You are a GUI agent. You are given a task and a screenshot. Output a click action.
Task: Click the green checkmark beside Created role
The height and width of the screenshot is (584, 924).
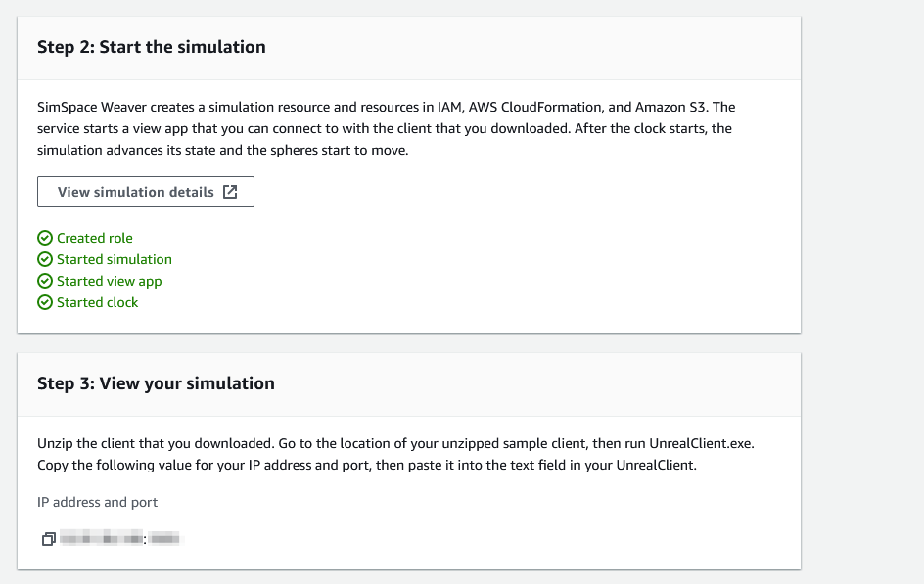tap(45, 238)
